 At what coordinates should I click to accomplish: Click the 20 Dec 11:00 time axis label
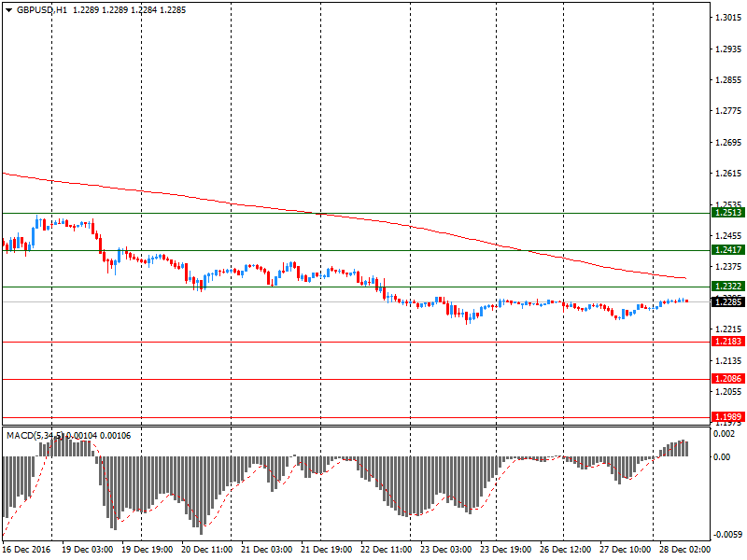click(x=206, y=550)
